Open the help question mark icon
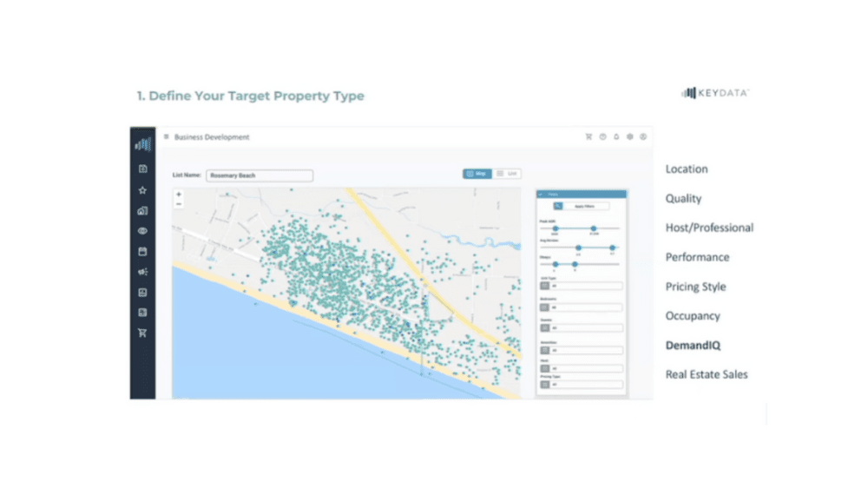 pyautogui.click(x=602, y=136)
